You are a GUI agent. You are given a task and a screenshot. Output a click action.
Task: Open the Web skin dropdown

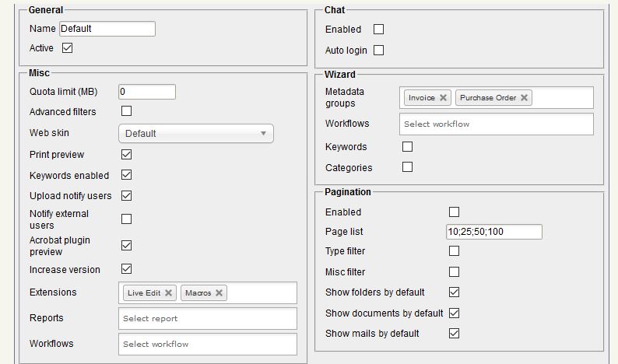point(196,134)
